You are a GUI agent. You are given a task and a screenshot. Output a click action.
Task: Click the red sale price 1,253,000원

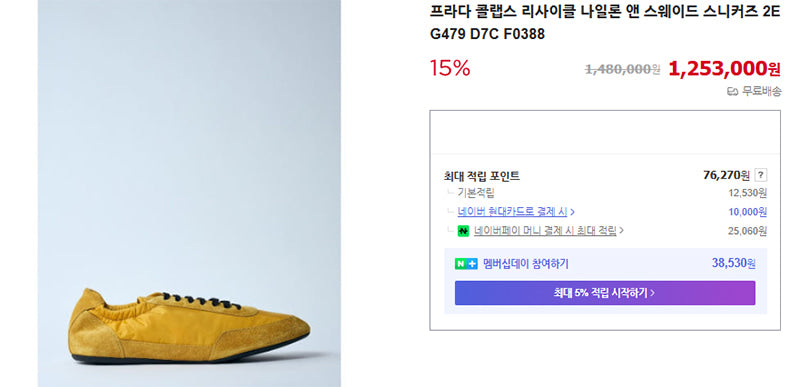coord(724,69)
